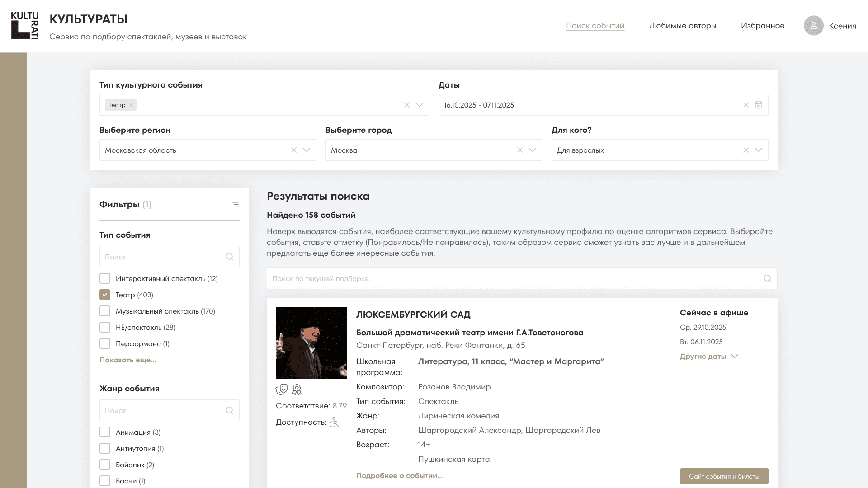Image resolution: width=868 pixels, height=488 pixels.
Task: Click the Сайт события и билеты button
Action: pyautogui.click(x=724, y=476)
